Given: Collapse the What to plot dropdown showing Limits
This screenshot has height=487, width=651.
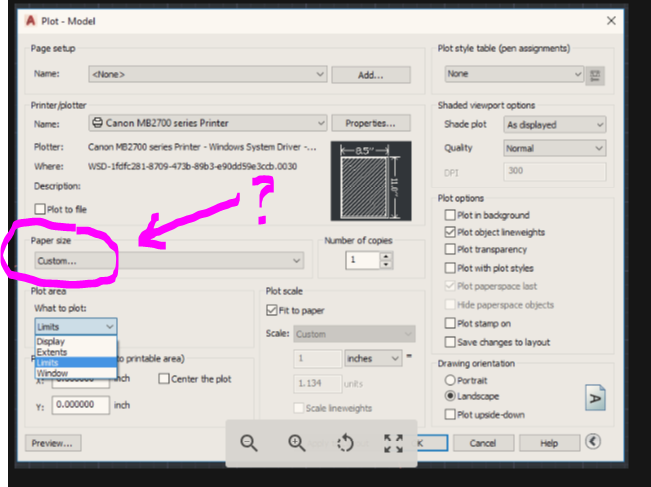Looking at the screenshot, I should click(x=76, y=326).
